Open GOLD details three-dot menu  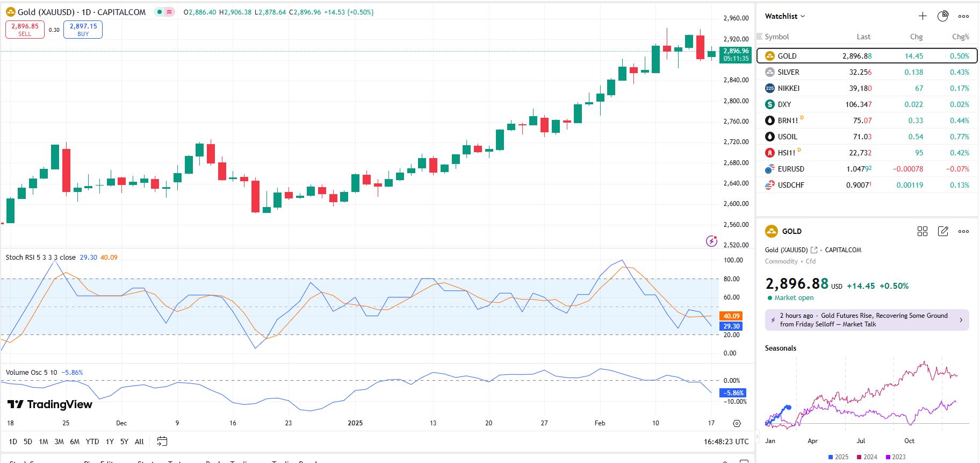964,231
